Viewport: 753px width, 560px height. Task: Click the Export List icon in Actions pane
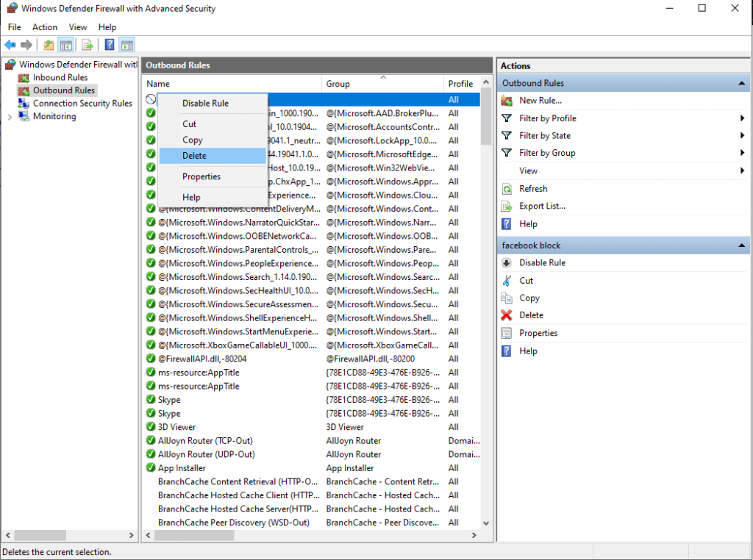507,207
